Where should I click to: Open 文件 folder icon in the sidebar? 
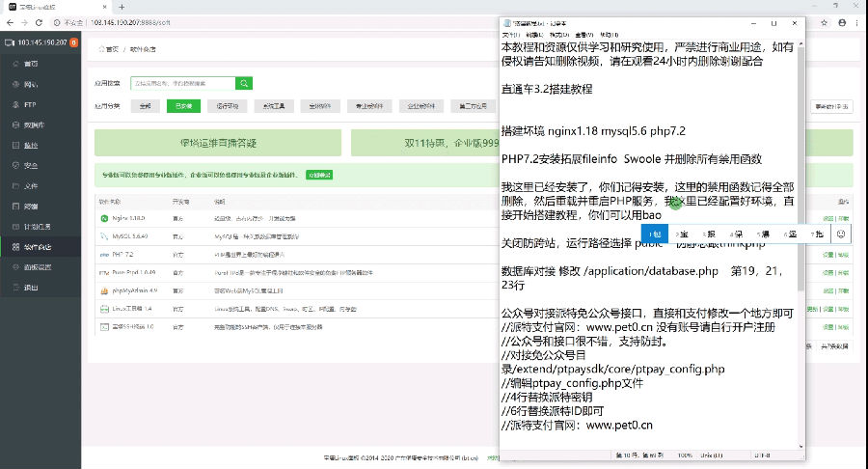point(16,186)
